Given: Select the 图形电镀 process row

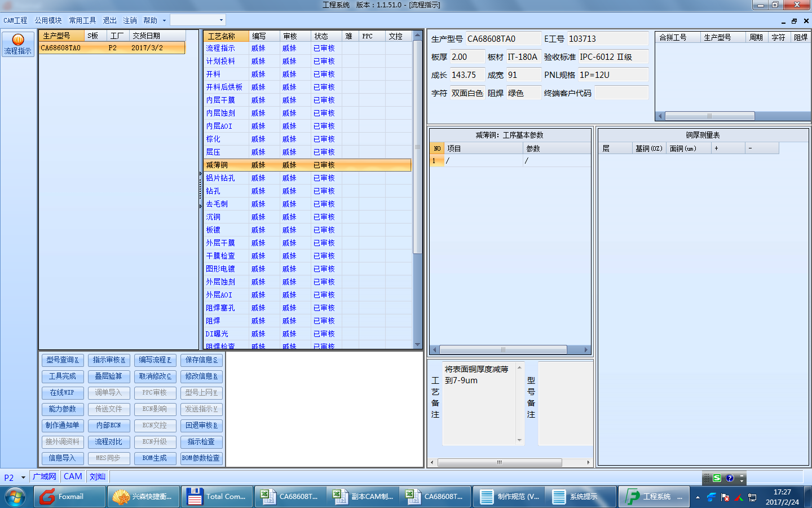Looking at the screenshot, I should click(x=307, y=269).
